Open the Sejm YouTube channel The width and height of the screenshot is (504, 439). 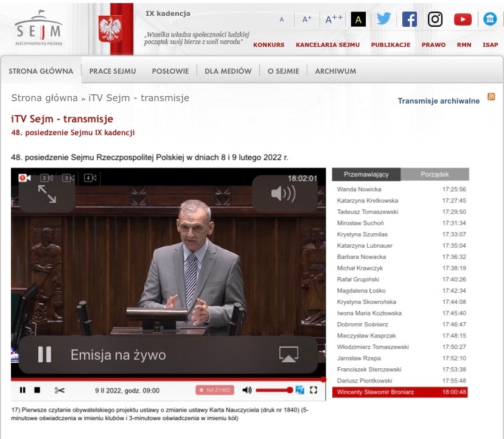tap(463, 19)
